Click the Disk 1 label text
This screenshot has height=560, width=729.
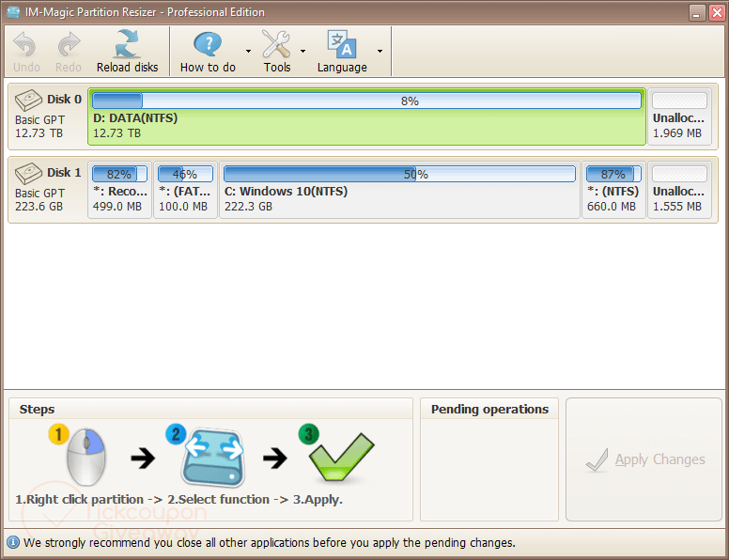coord(64,173)
